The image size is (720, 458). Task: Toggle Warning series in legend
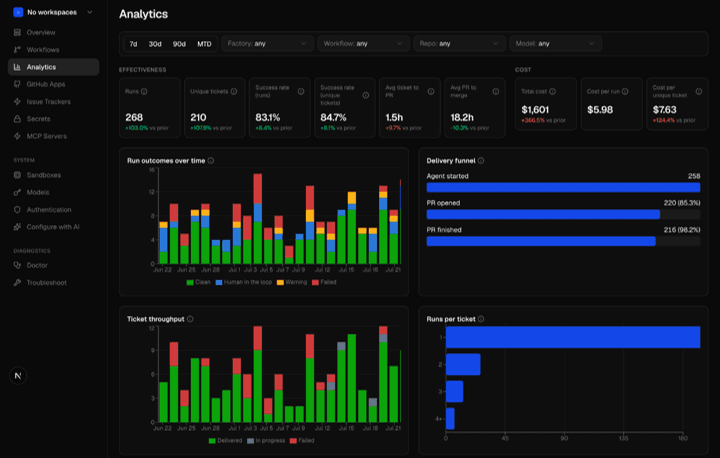coord(292,282)
